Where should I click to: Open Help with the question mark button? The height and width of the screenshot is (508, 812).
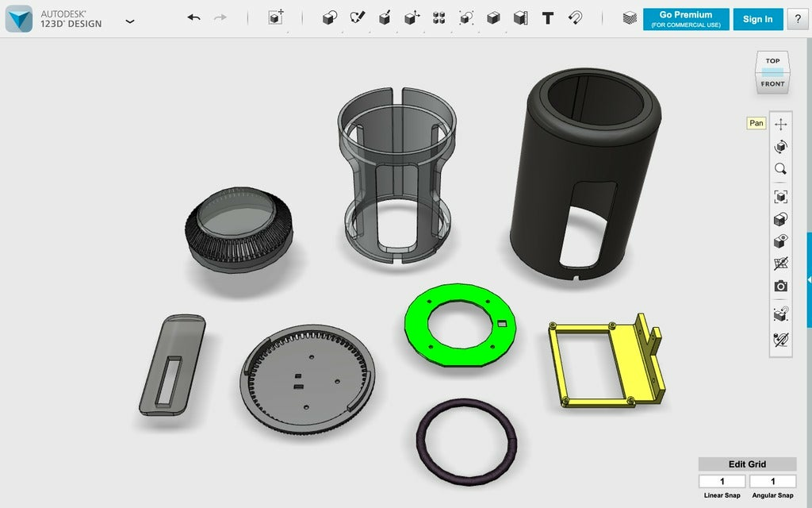[798, 19]
